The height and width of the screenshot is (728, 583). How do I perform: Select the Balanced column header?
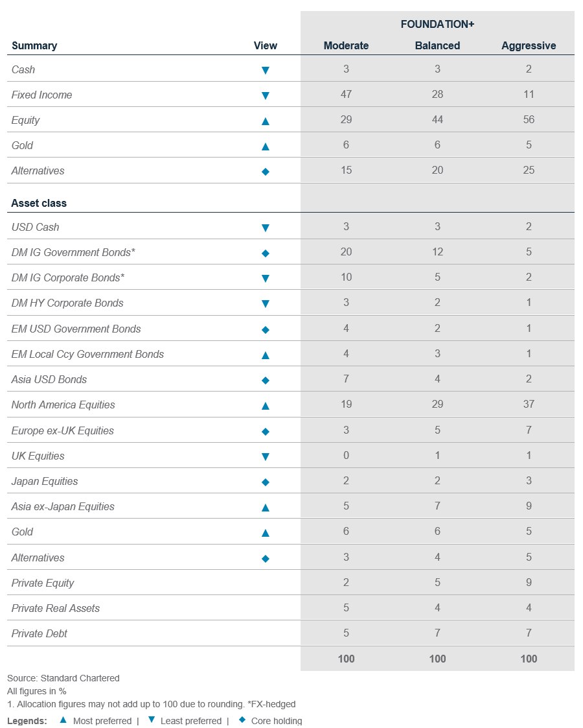pyautogui.click(x=437, y=45)
